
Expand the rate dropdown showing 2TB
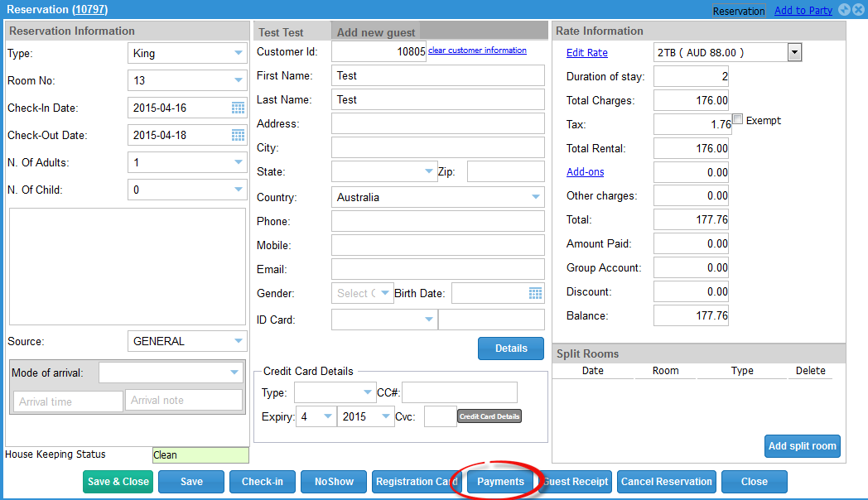[x=794, y=53]
